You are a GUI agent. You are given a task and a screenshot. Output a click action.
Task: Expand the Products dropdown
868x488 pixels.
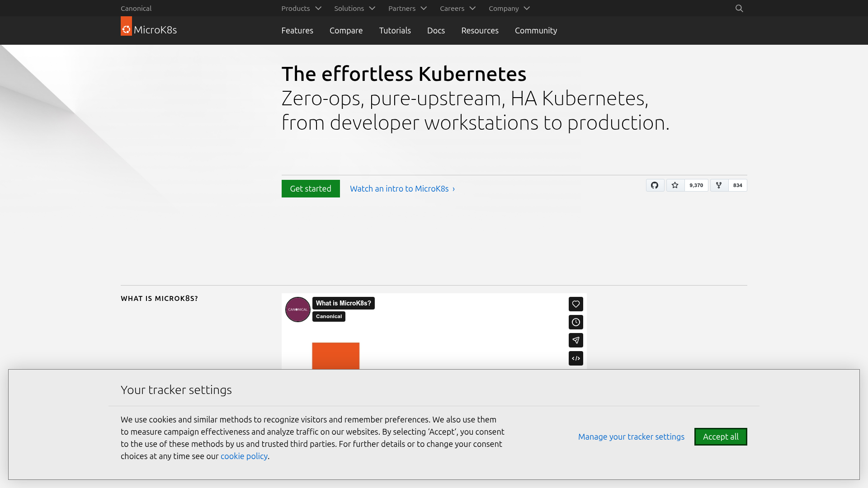301,8
